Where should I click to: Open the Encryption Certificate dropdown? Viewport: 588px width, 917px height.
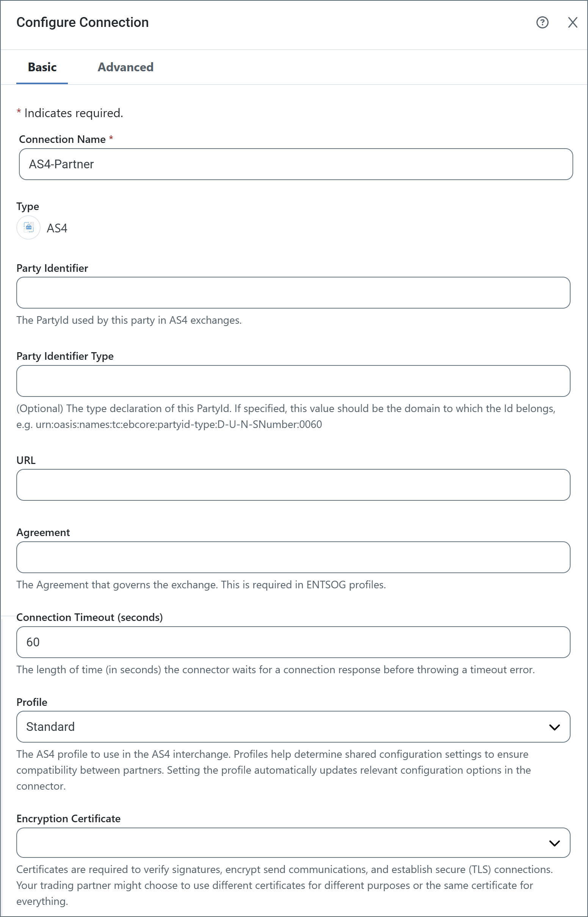point(293,843)
